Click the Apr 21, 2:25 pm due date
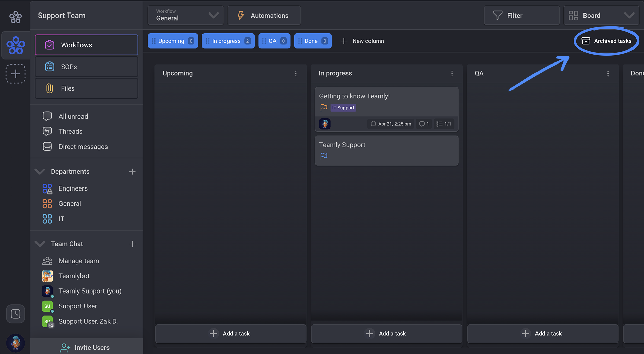 coord(391,124)
